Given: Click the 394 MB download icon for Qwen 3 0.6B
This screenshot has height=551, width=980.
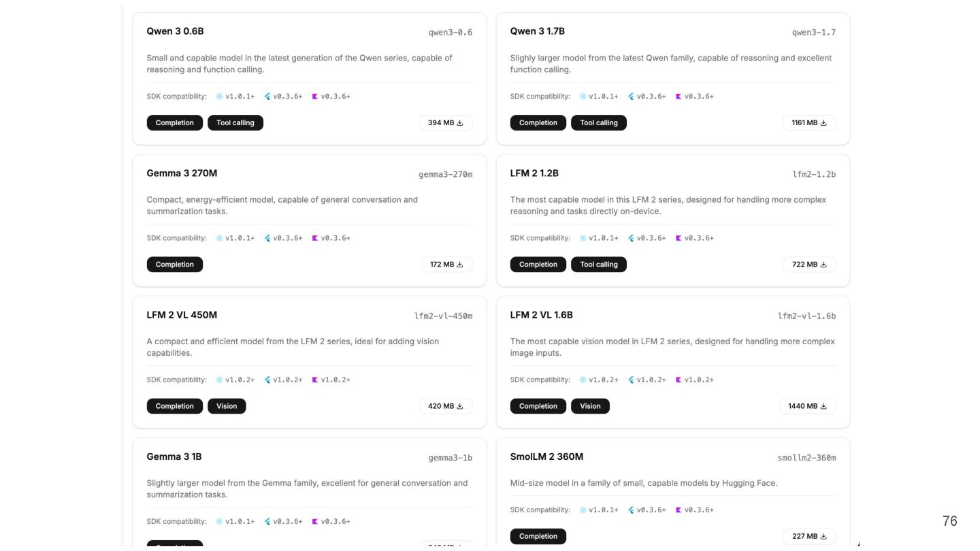Looking at the screenshot, I should 459,123.
